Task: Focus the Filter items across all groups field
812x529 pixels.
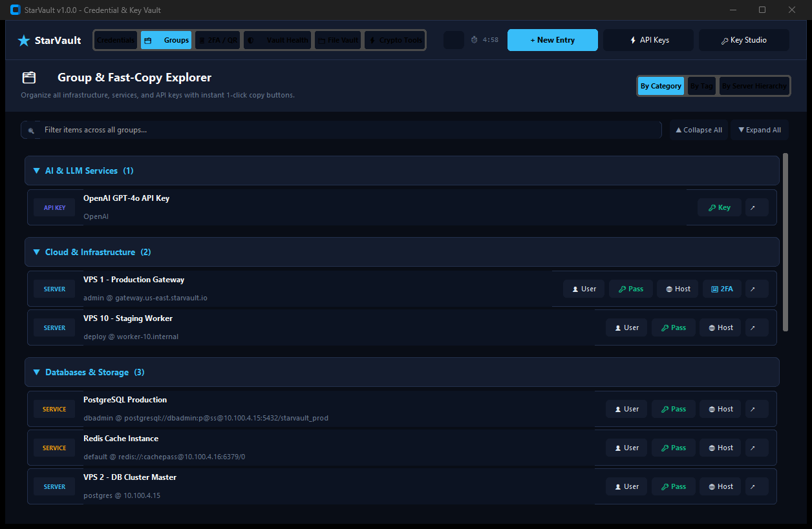Action: point(341,130)
